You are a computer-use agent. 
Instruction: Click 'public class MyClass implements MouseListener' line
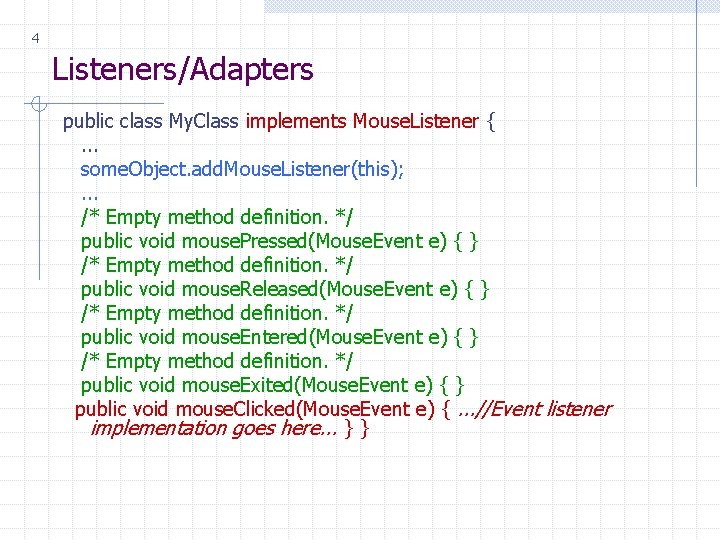click(279, 122)
